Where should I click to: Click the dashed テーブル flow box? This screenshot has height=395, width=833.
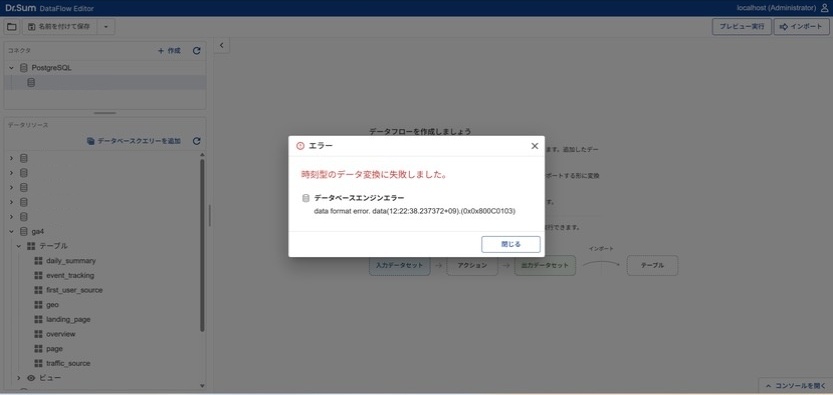point(652,265)
